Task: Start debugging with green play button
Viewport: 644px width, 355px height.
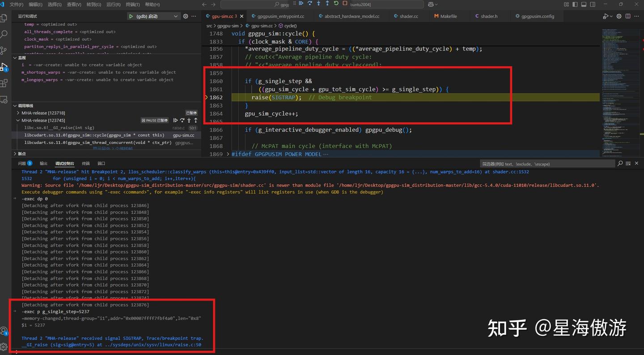Action: coord(131,16)
